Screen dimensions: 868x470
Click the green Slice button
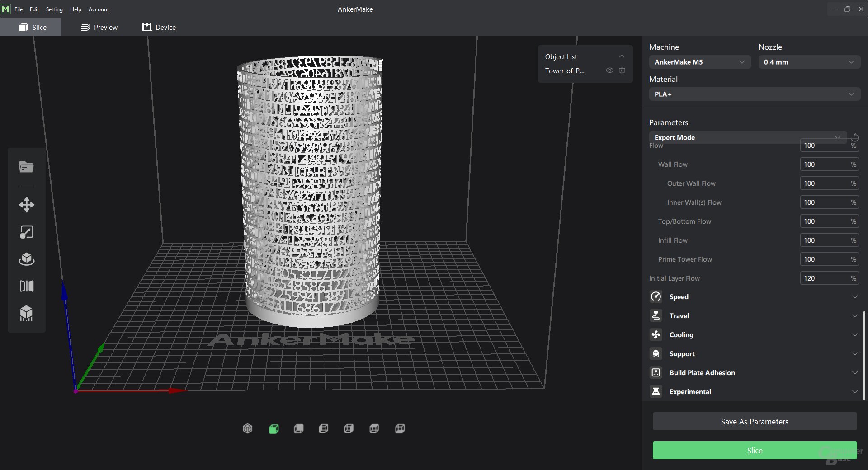755,450
